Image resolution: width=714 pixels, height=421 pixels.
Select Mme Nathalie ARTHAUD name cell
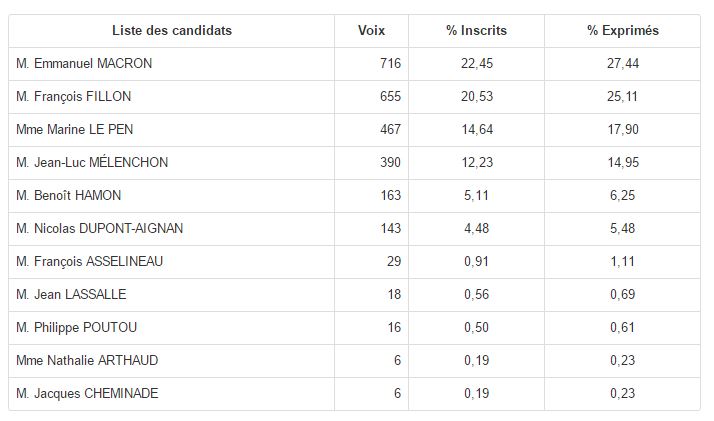click(x=87, y=361)
